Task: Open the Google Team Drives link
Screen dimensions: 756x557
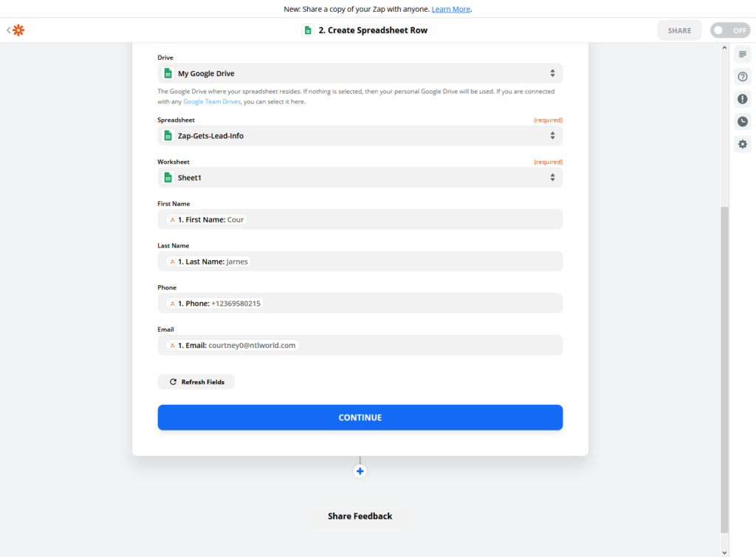Action: tap(212, 102)
